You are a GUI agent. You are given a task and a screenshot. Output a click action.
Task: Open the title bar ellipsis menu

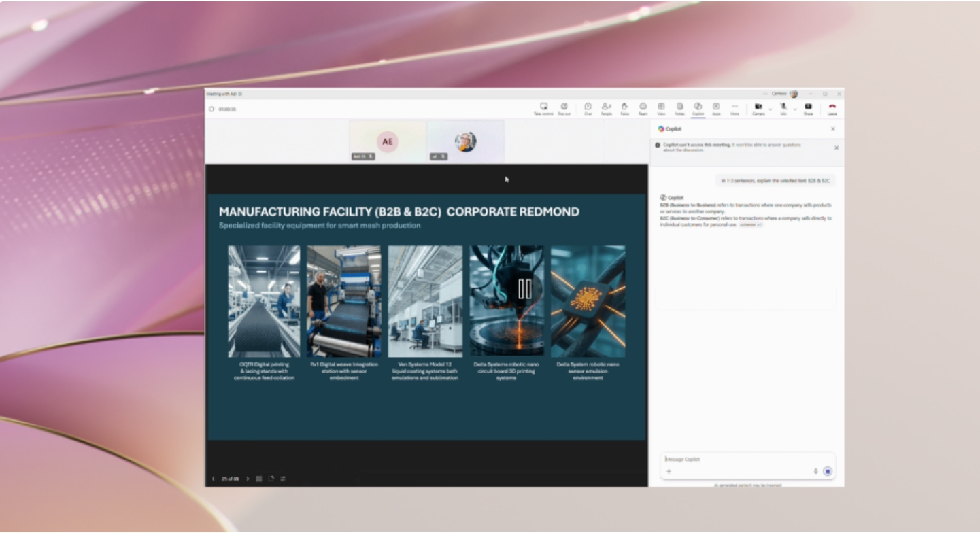click(x=766, y=94)
